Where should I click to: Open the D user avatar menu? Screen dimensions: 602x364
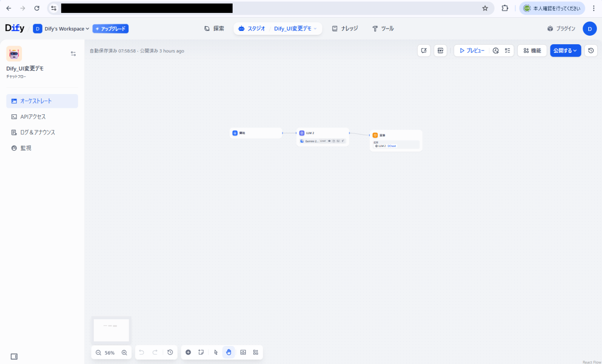(x=590, y=28)
